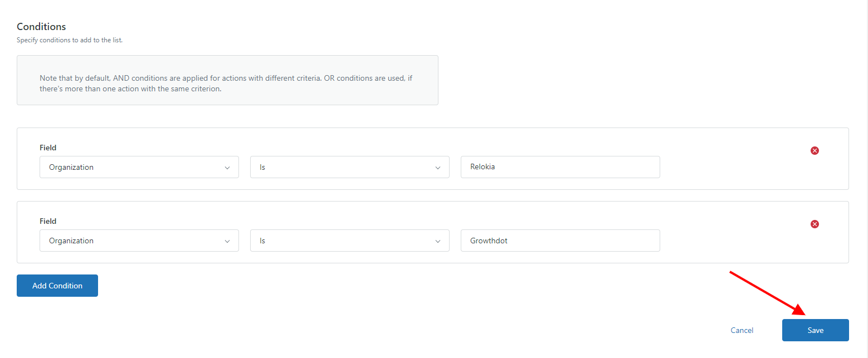Click the Conditions heading text
This screenshot has width=868, height=358.
coord(41,27)
